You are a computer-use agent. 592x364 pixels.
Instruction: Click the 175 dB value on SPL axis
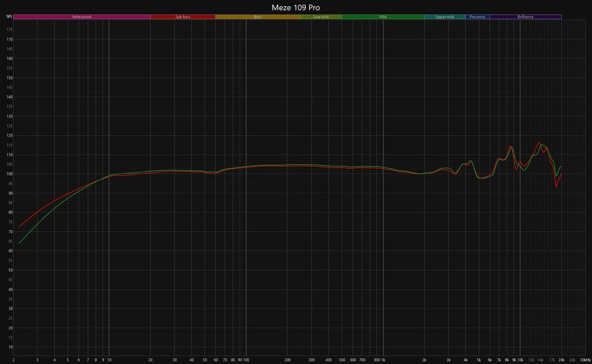[x=9, y=39]
